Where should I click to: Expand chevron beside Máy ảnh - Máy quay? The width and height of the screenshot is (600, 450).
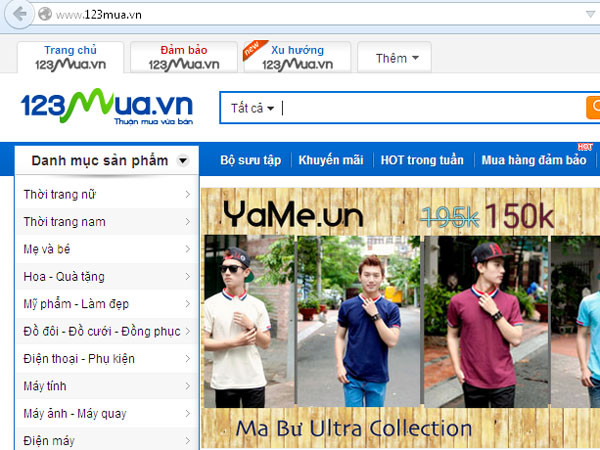[188, 413]
